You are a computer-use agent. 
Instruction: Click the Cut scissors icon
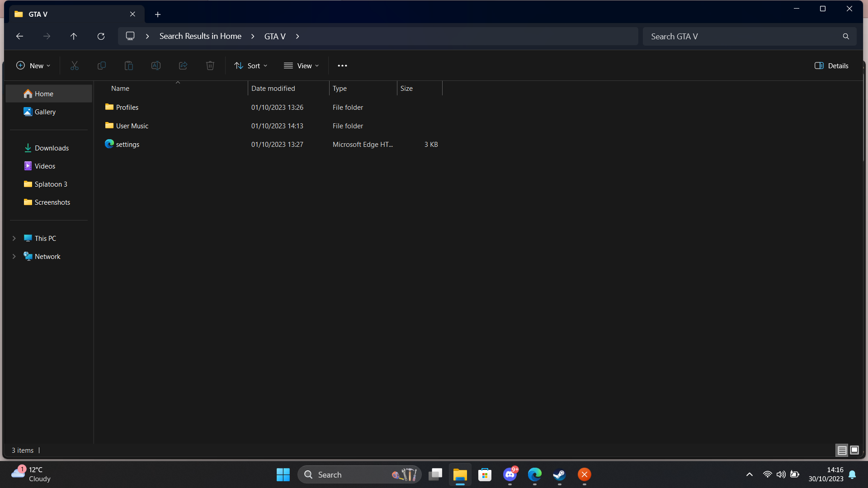(75, 66)
